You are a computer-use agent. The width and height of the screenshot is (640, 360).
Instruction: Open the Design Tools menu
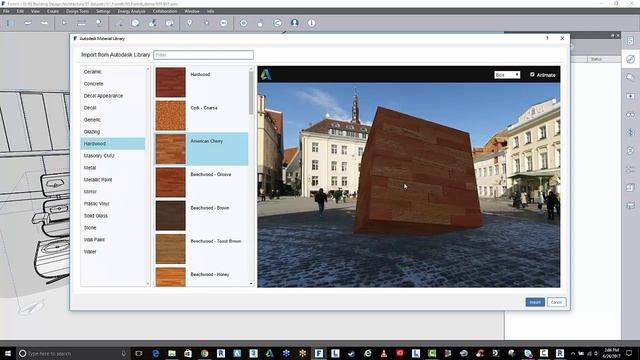(x=77, y=11)
